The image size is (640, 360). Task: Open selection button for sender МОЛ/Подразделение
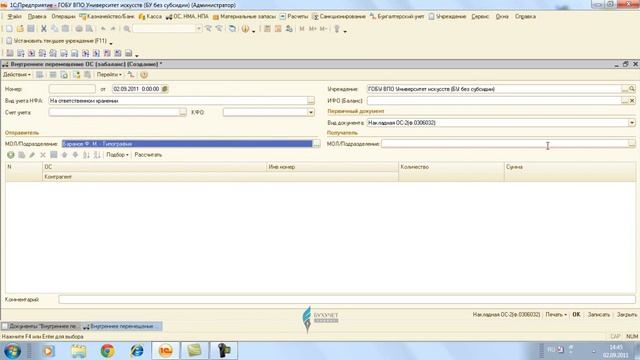point(316,144)
